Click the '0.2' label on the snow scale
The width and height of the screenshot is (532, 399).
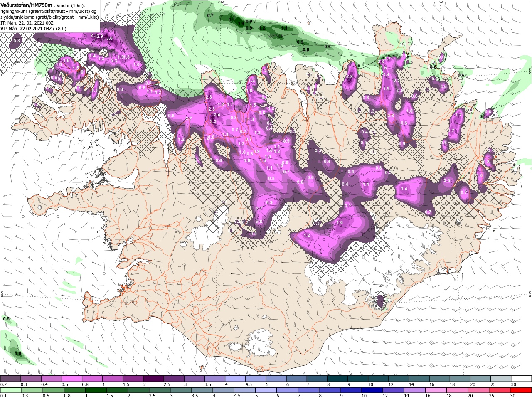3,384
